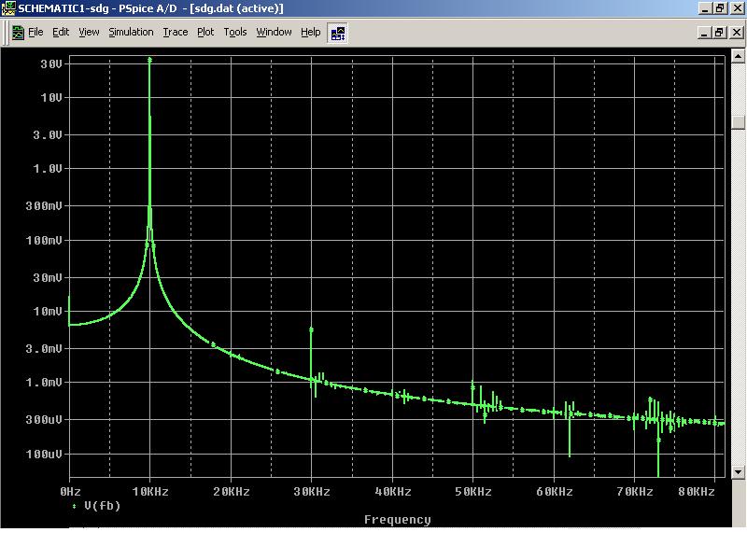Open the Plot menu
747x560 pixels.
click(205, 32)
